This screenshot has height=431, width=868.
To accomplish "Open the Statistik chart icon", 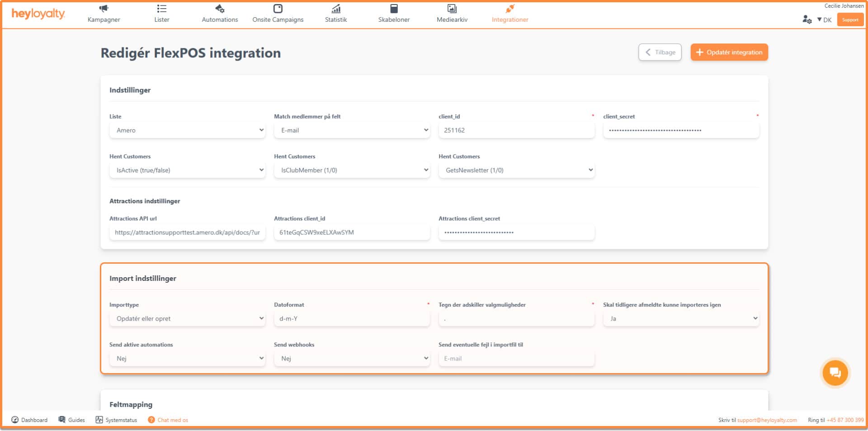I will pos(336,9).
